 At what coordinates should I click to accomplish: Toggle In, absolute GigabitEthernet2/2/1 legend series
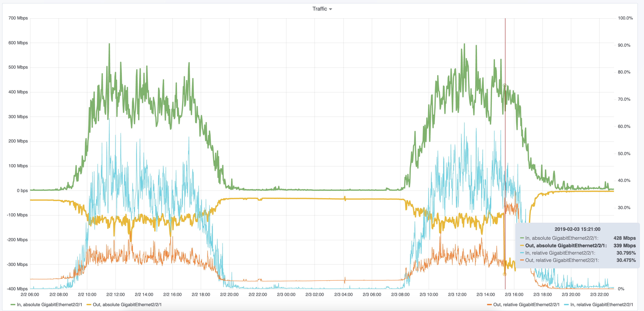[49, 305]
